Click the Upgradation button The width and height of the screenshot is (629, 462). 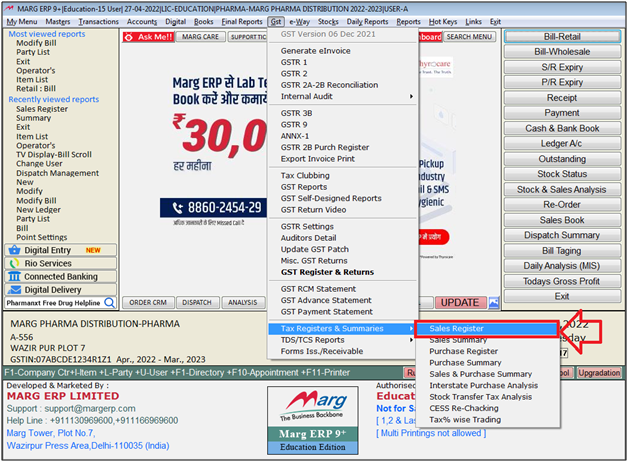tap(599, 373)
